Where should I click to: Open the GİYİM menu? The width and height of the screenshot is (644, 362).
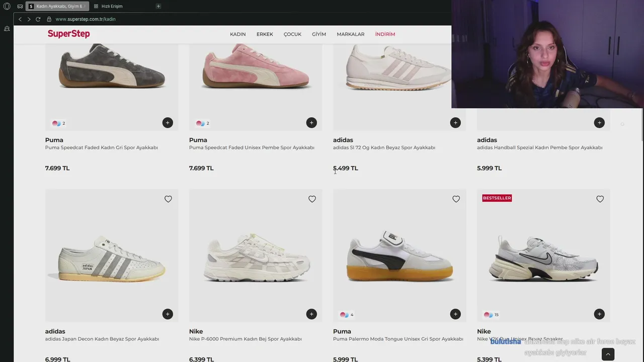point(319,34)
